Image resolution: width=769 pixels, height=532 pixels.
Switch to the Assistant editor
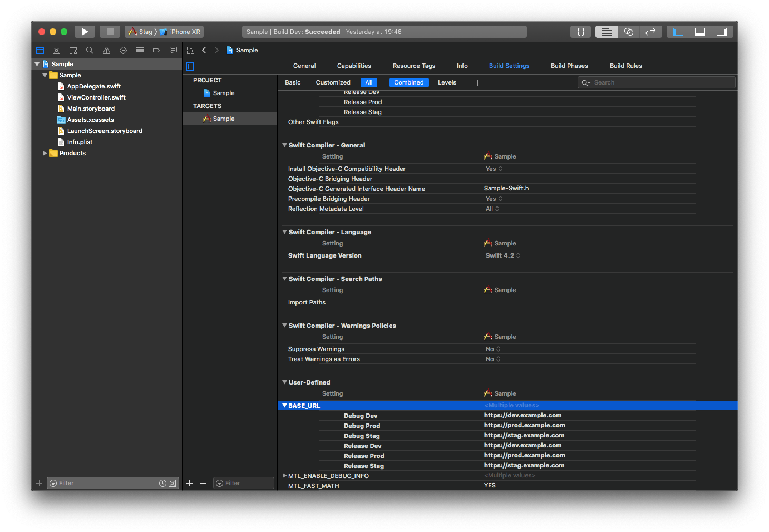pos(628,32)
